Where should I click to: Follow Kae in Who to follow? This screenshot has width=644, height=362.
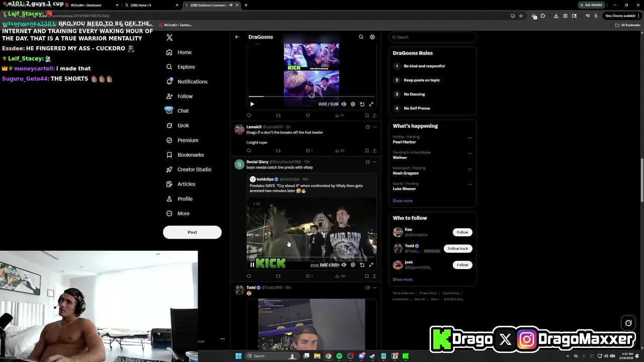[462, 232]
